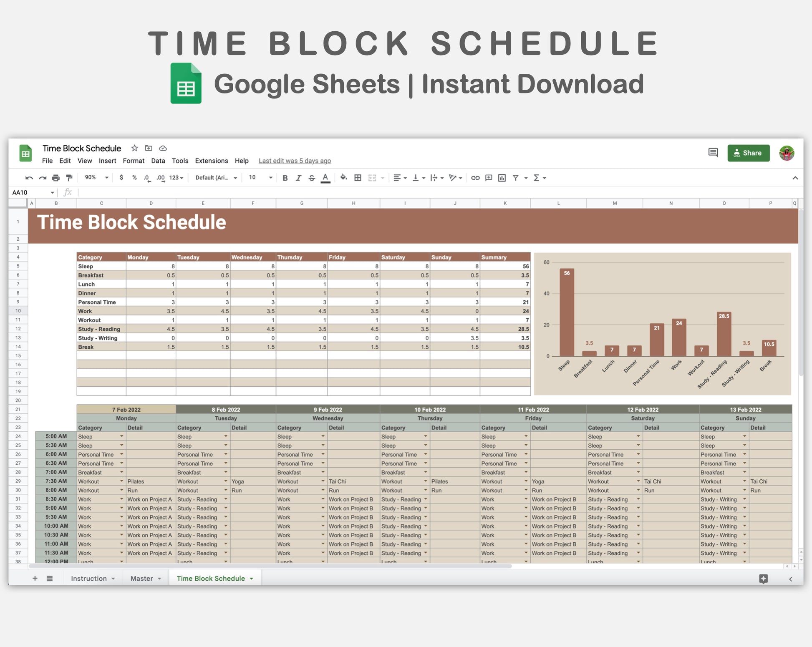
Task: Toggle italic formatting
Action: 298,178
